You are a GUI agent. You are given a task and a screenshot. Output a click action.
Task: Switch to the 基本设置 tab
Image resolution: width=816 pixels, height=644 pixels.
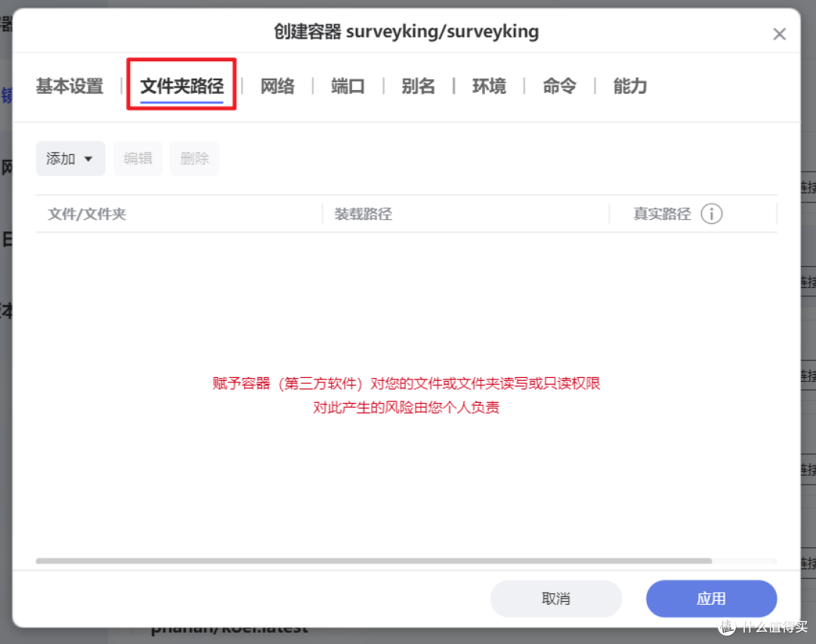click(x=70, y=86)
